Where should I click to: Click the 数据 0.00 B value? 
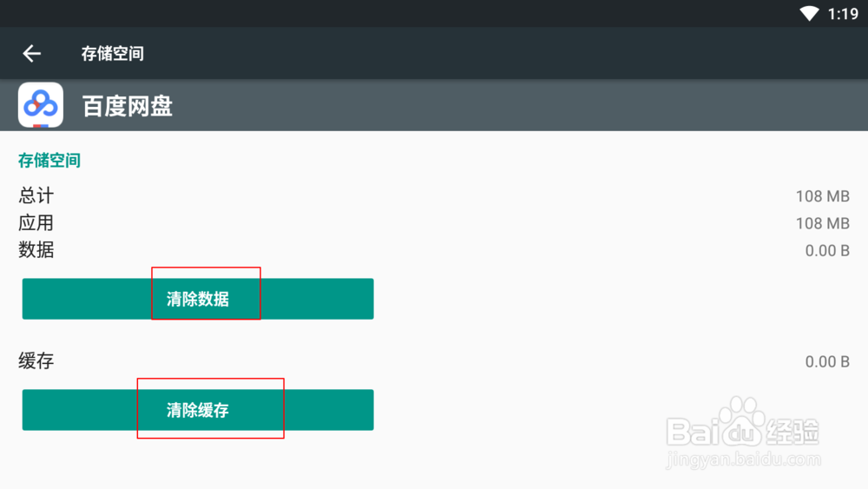(x=827, y=250)
